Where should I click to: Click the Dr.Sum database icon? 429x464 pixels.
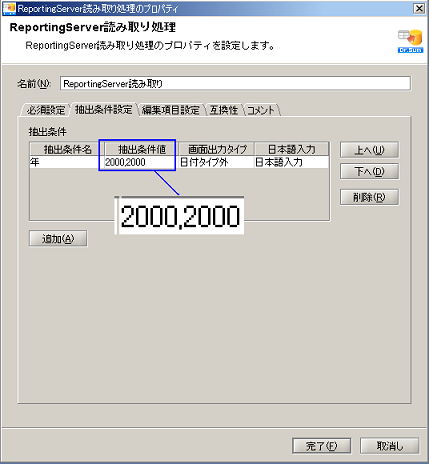point(410,42)
